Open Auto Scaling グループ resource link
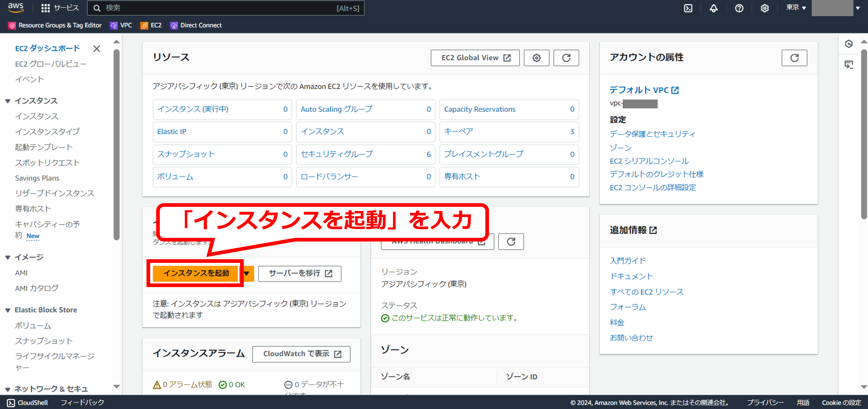This screenshot has width=868, height=409. (337, 109)
